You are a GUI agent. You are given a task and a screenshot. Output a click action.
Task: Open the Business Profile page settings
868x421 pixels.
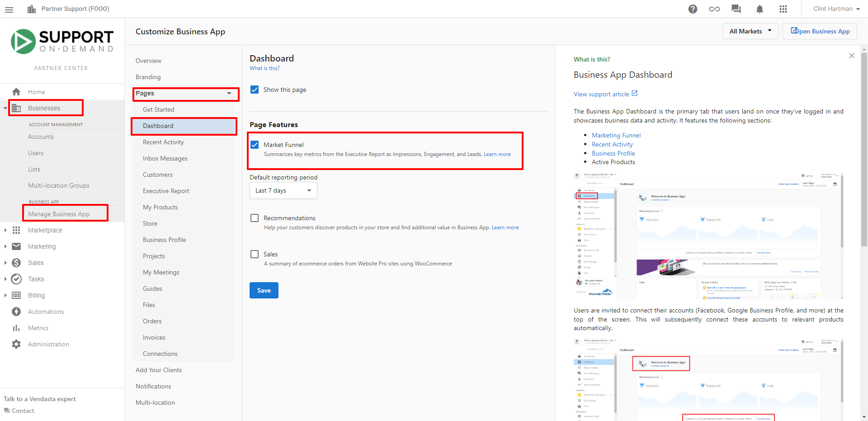[165, 240]
